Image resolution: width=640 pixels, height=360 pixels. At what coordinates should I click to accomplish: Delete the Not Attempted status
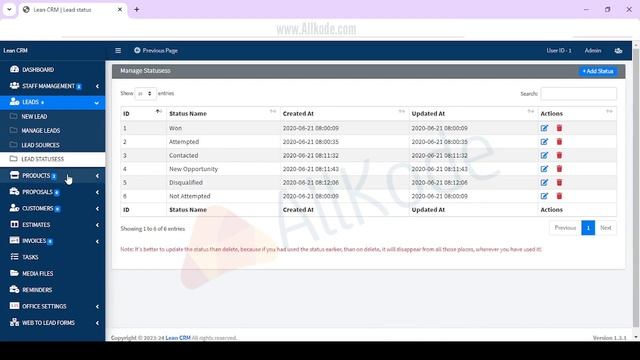click(559, 196)
